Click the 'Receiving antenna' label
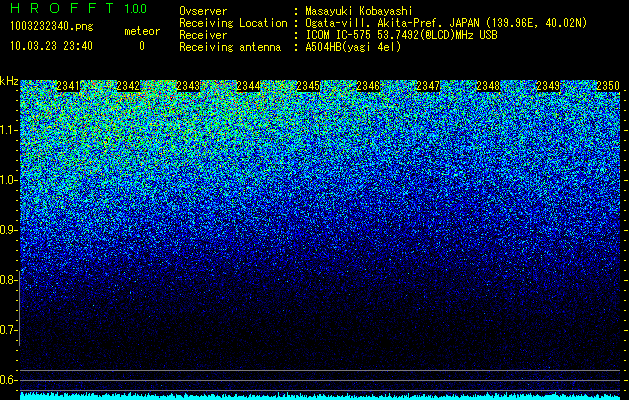 click(230, 47)
